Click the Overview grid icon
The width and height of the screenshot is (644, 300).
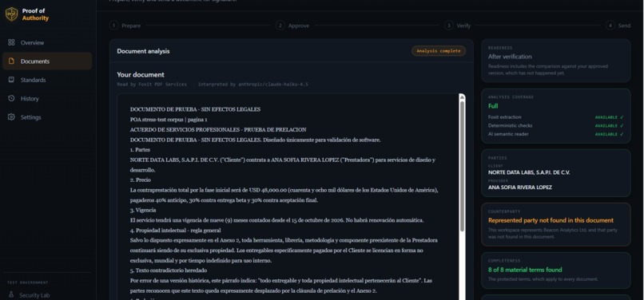11,42
